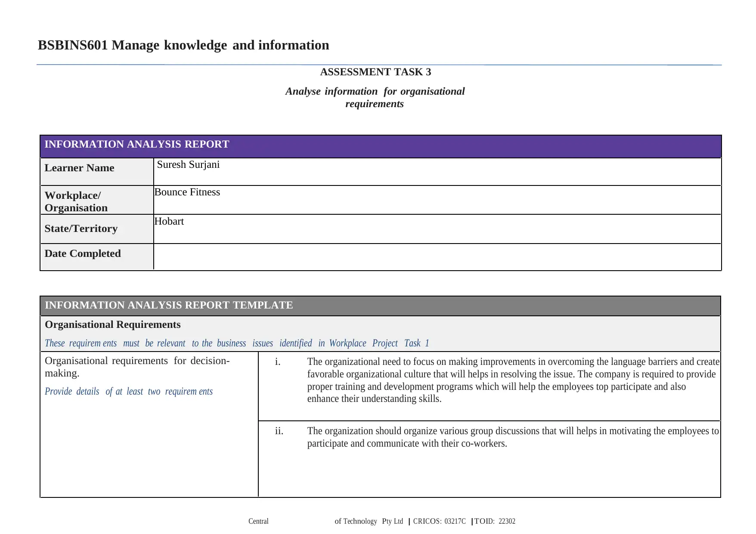Viewport: 756px width, 534px height.
Task: Select paragraph starting 'The organization should organize various group'
Action: (x=513, y=437)
